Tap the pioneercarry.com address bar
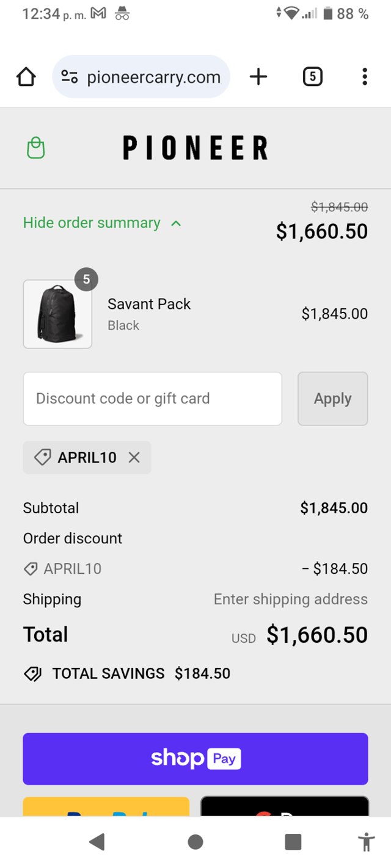391x868 pixels. tap(153, 77)
